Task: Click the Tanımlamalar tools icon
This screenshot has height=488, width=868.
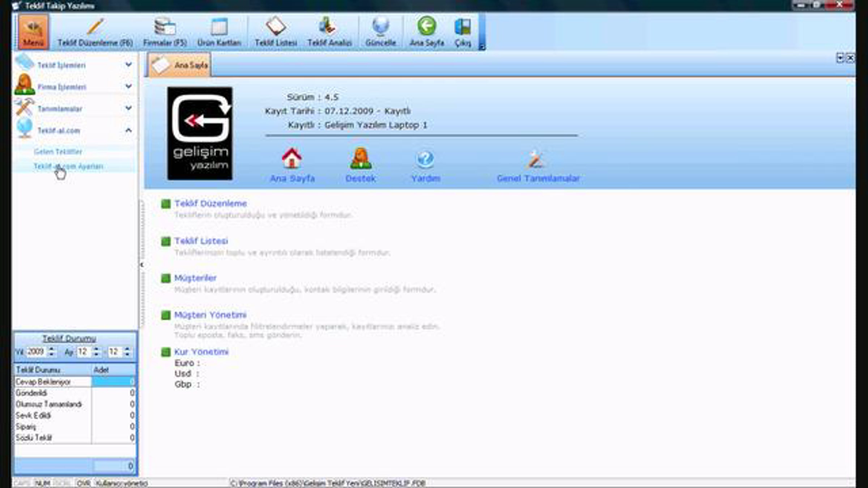Action: pyautogui.click(x=25, y=107)
